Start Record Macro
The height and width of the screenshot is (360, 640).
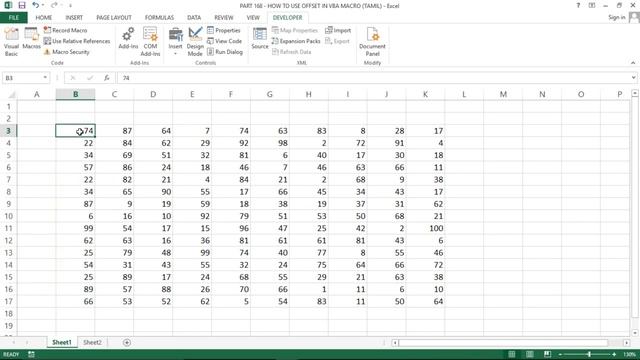coord(65,30)
